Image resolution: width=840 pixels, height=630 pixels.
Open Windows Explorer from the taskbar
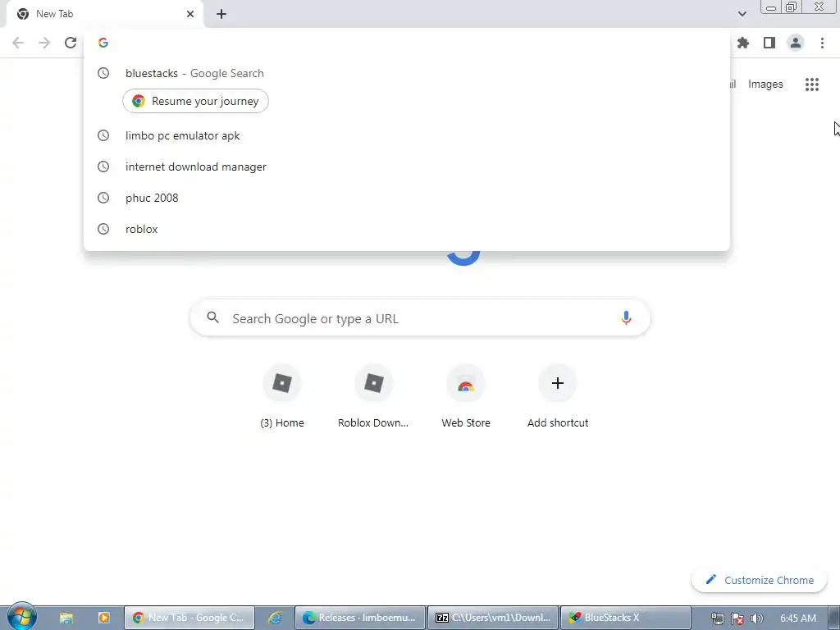coord(66,618)
